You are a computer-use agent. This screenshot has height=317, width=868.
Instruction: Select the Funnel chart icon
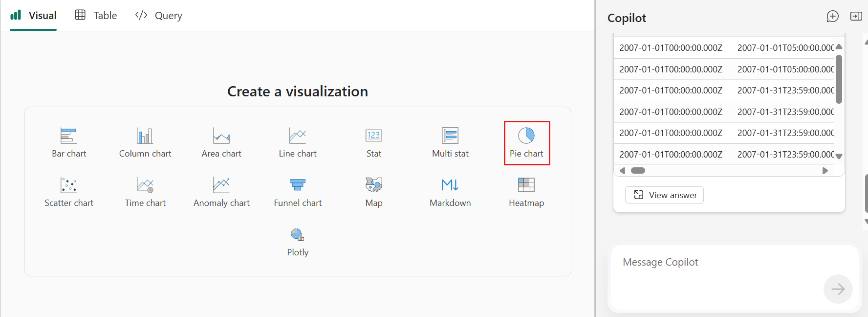pos(298,184)
